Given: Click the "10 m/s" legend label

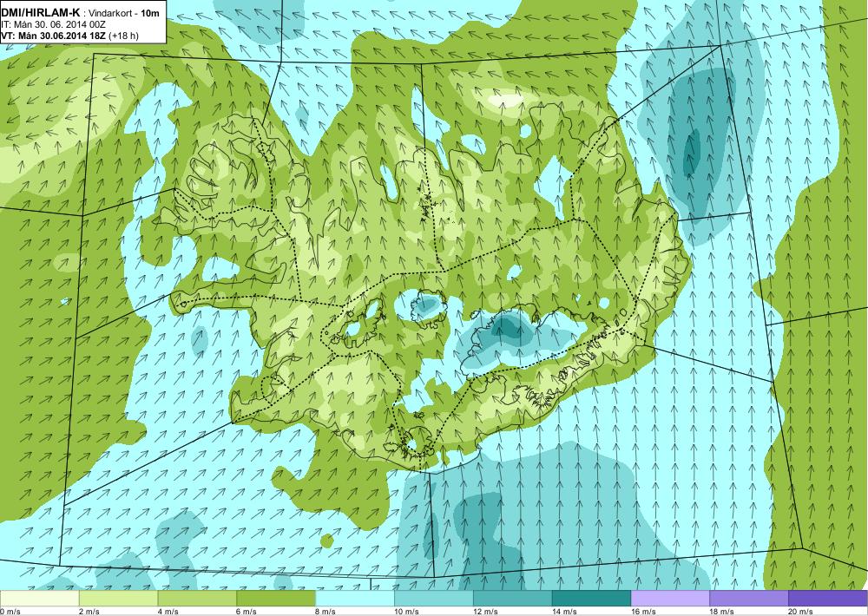Looking at the screenshot, I should coord(407,612).
